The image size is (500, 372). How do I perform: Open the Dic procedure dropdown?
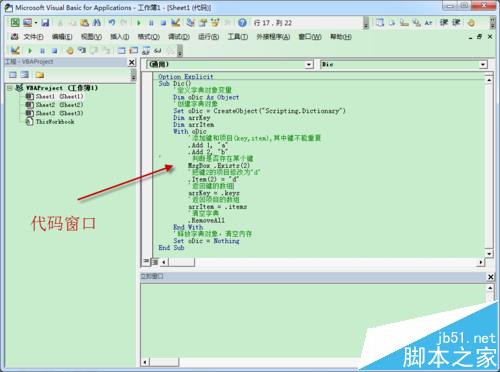[483, 64]
